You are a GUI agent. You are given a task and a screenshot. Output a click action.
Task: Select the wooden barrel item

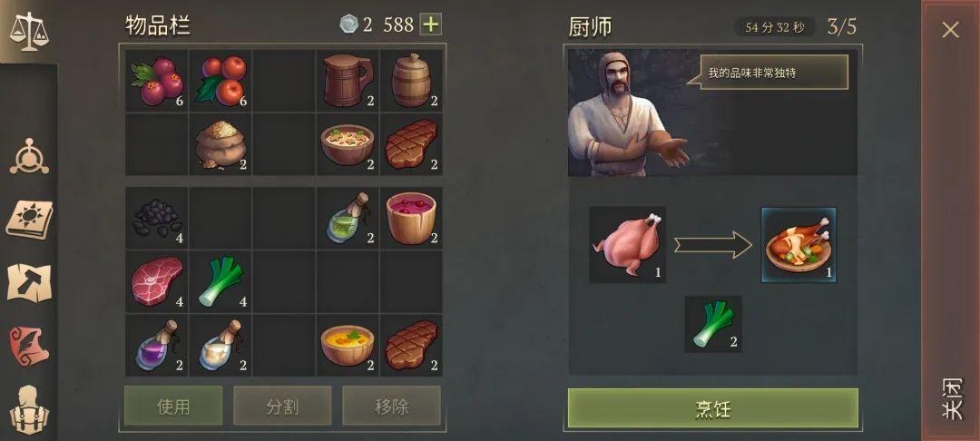[x=411, y=81]
